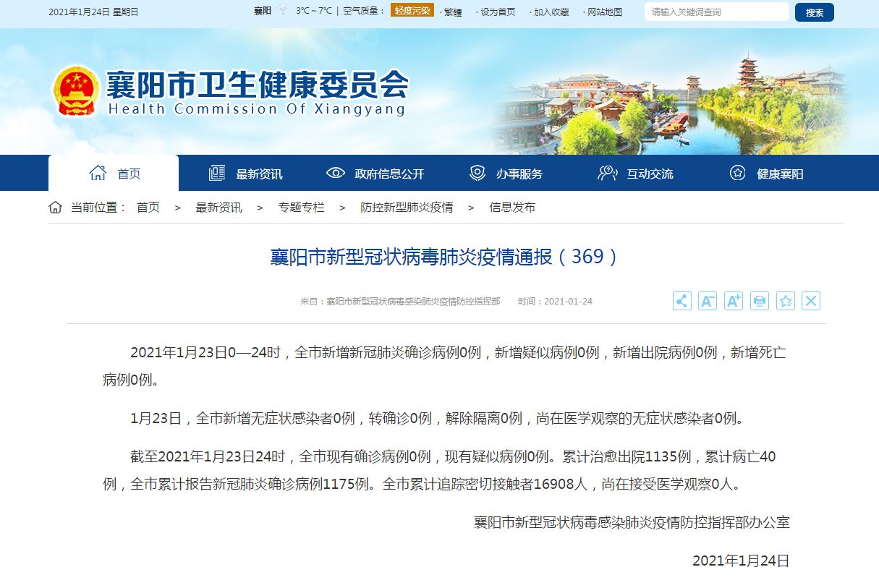Screen dimensions: 879x588
Task: Go to 信息发布 in the breadcrumb
Action: point(512,208)
